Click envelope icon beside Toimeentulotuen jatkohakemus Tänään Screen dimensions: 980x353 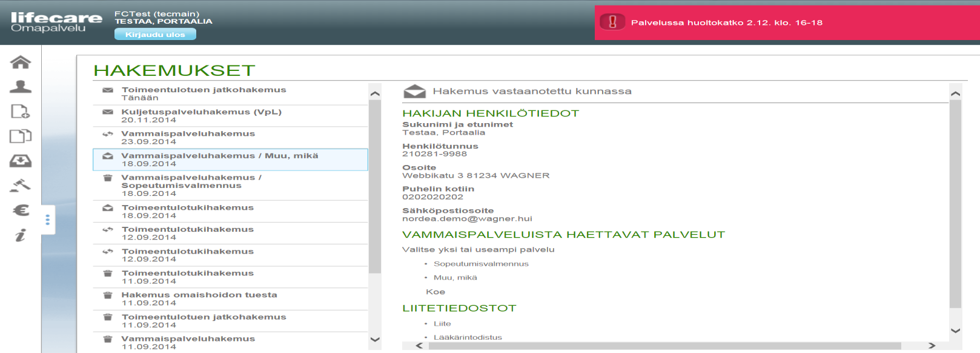[x=108, y=90]
